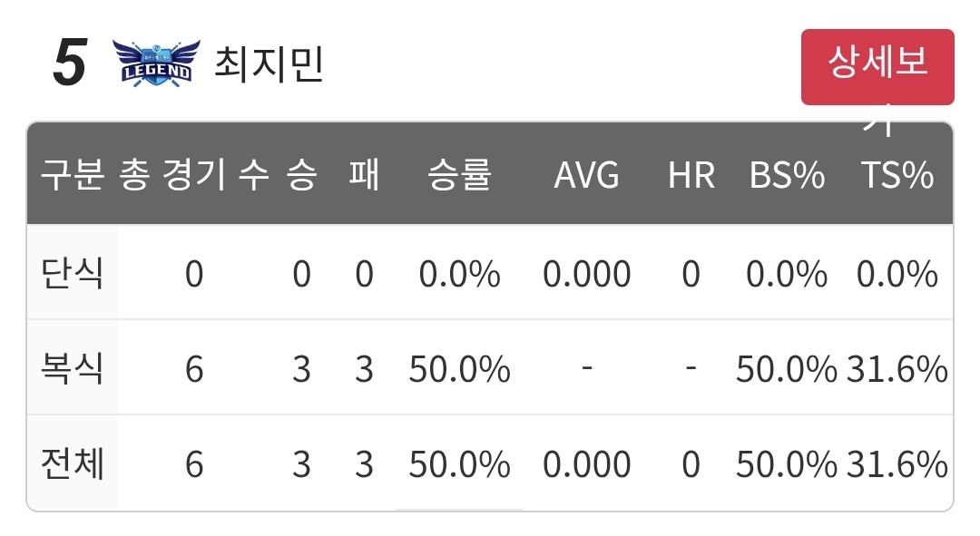Click the 복식 row label
Viewport: 980px width, 536px height.
point(72,367)
